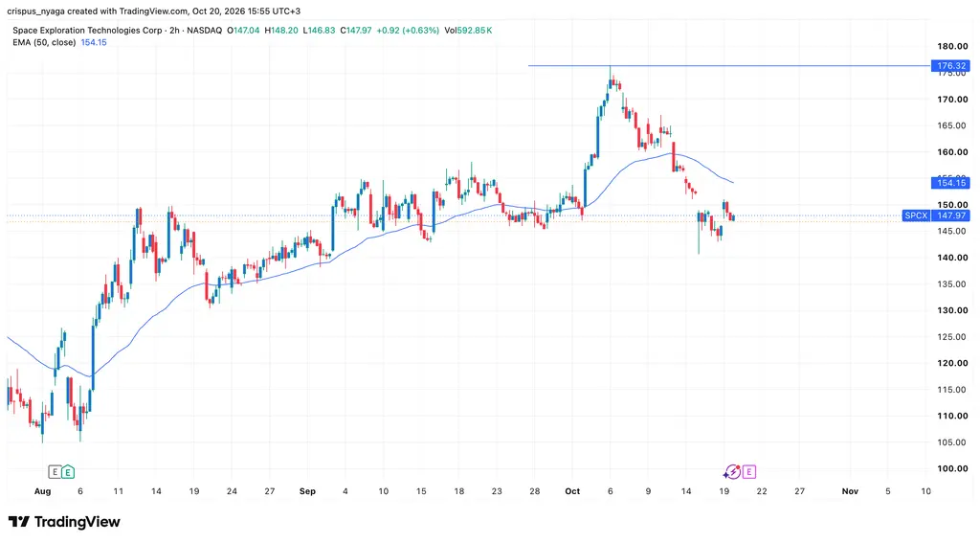The image size is (980, 543).
Task: Click the 110.00 price axis label
Action: [952, 416]
